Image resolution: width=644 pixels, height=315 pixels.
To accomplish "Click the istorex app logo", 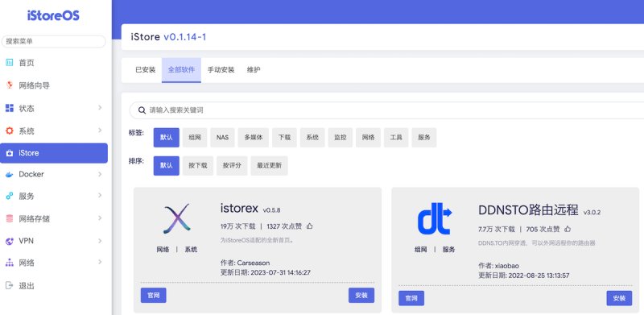I will [176, 218].
